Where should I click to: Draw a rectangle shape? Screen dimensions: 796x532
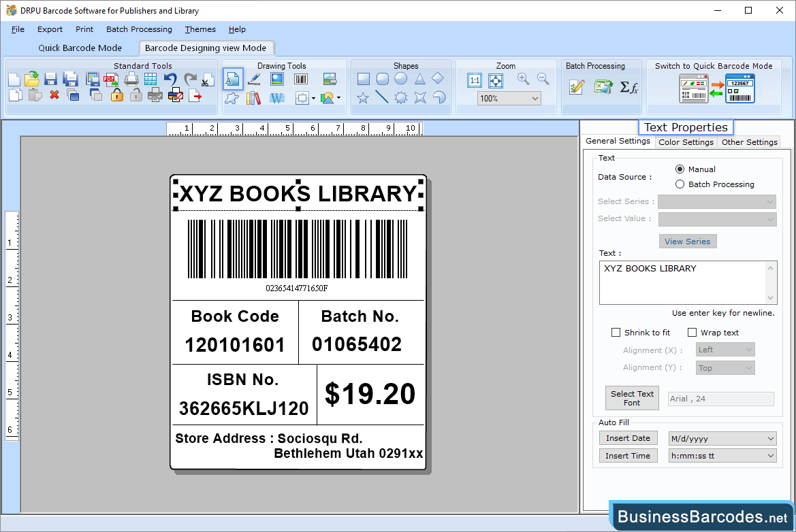[364, 79]
